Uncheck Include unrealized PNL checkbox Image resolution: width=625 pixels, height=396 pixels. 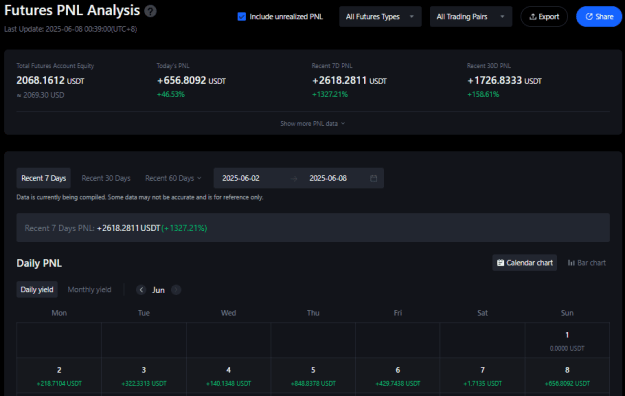[x=242, y=16]
